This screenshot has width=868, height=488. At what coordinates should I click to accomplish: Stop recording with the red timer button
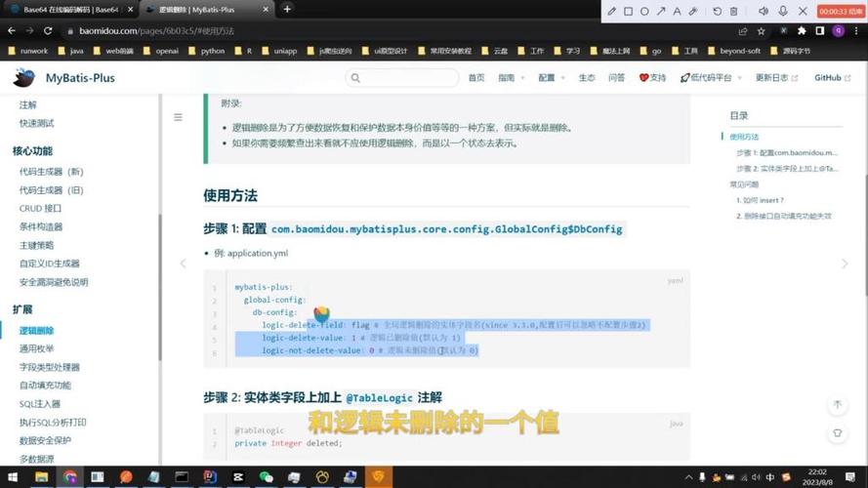841,11
